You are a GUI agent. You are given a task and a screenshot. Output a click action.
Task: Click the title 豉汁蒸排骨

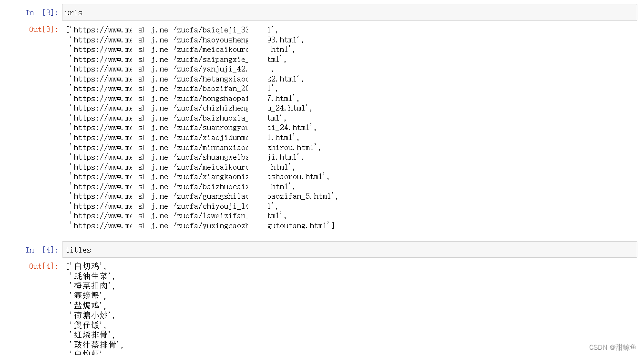click(x=96, y=345)
